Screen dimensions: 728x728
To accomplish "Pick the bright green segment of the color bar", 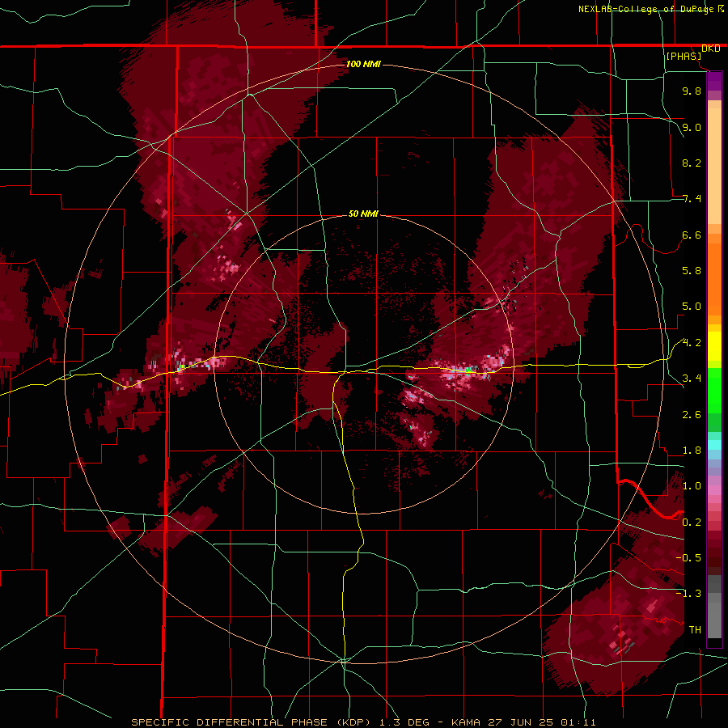I will [x=714, y=390].
